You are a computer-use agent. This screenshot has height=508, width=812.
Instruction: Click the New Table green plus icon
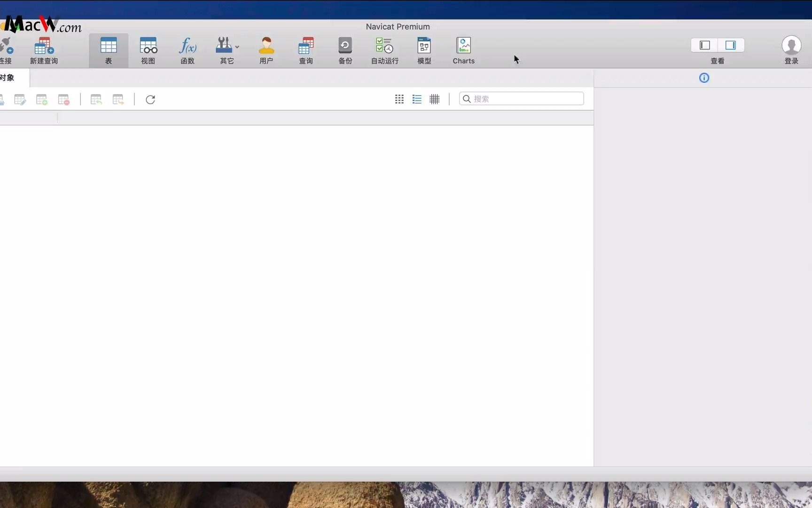[x=42, y=99]
